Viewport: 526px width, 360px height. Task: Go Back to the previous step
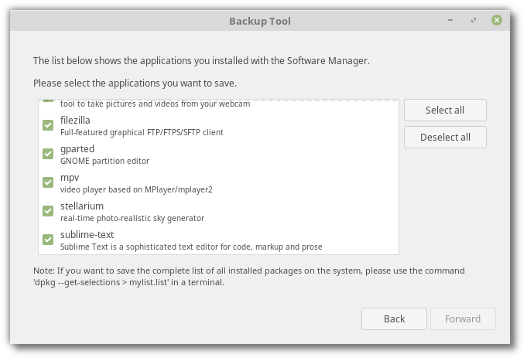tap(394, 319)
